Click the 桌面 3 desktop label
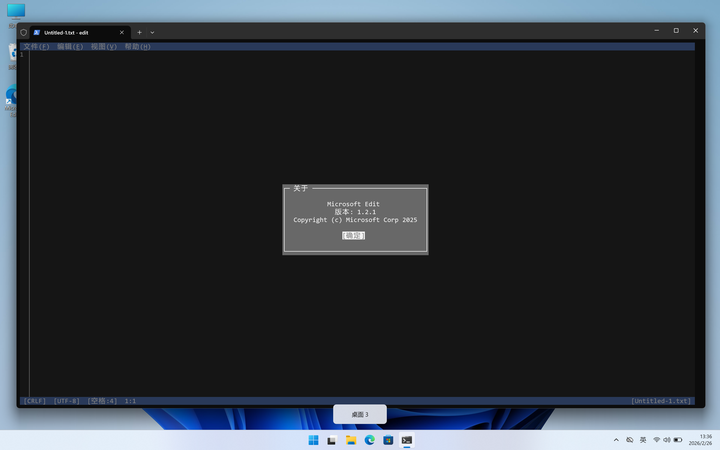Screen dimensions: 720x450 360,415
